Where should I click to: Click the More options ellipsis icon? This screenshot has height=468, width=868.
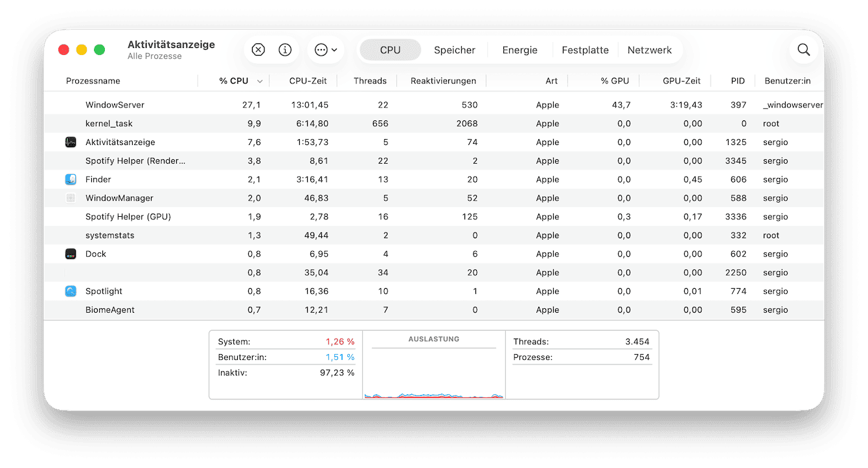pyautogui.click(x=321, y=49)
